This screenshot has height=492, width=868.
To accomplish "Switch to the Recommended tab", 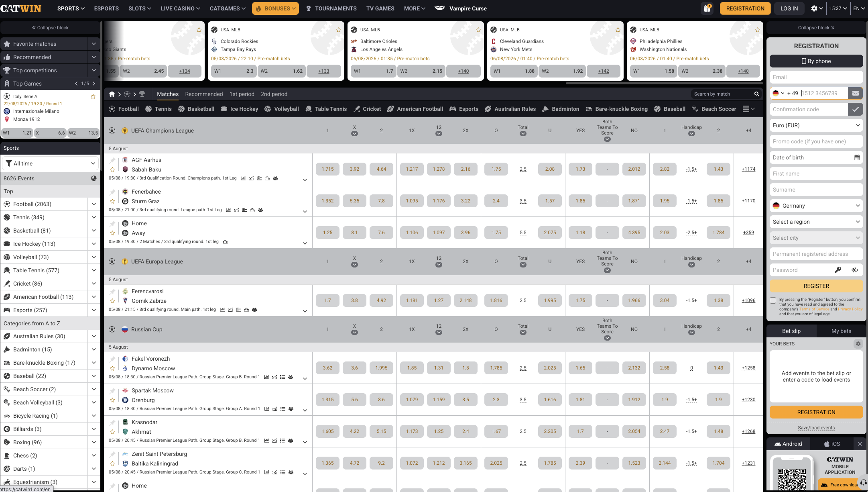I will (204, 94).
